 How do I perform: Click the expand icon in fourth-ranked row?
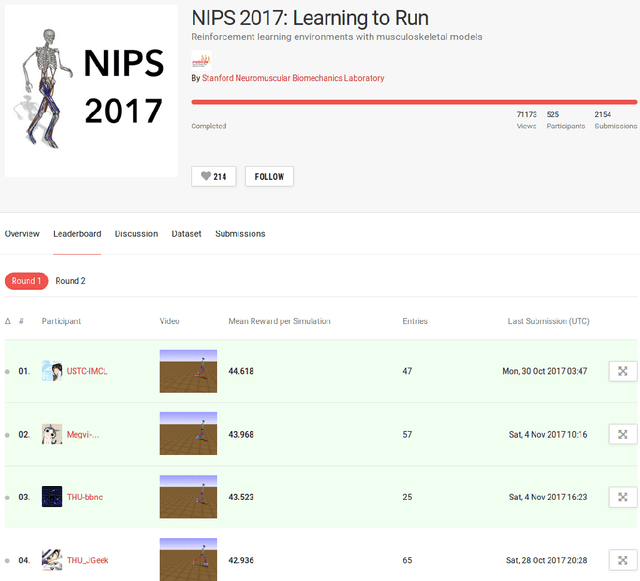coord(622,560)
